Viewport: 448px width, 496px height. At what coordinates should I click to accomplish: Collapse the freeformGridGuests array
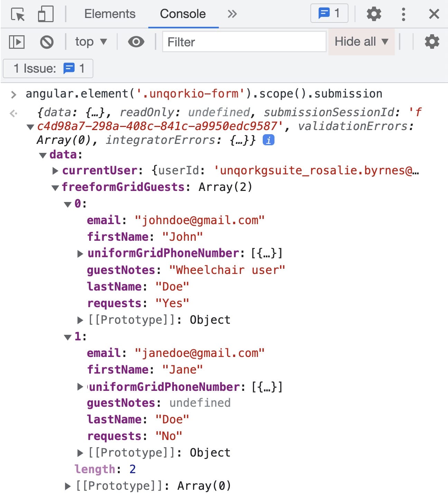pyautogui.click(x=55, y=188)
